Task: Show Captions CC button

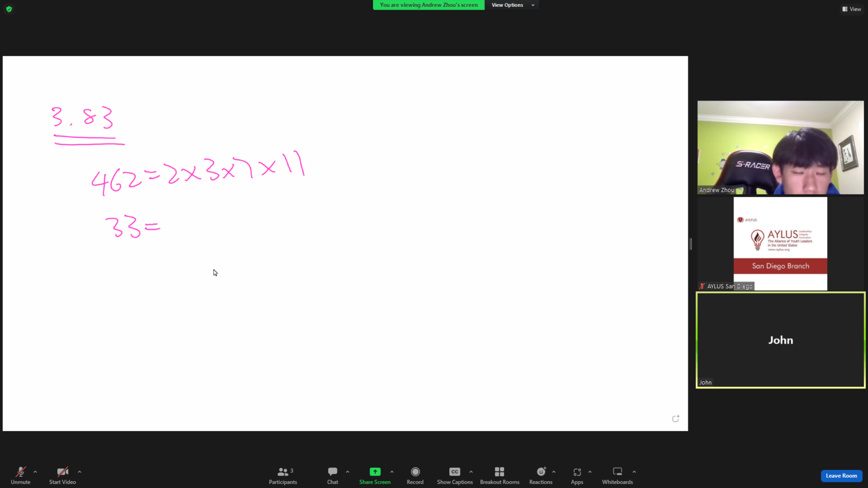Action: click(454, 476)
